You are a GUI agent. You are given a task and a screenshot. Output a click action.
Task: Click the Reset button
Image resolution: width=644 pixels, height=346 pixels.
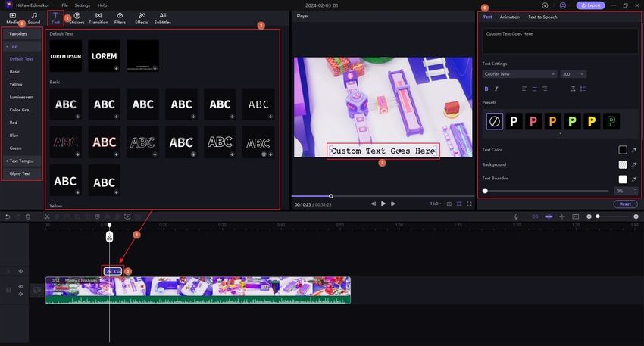[624, 204]
